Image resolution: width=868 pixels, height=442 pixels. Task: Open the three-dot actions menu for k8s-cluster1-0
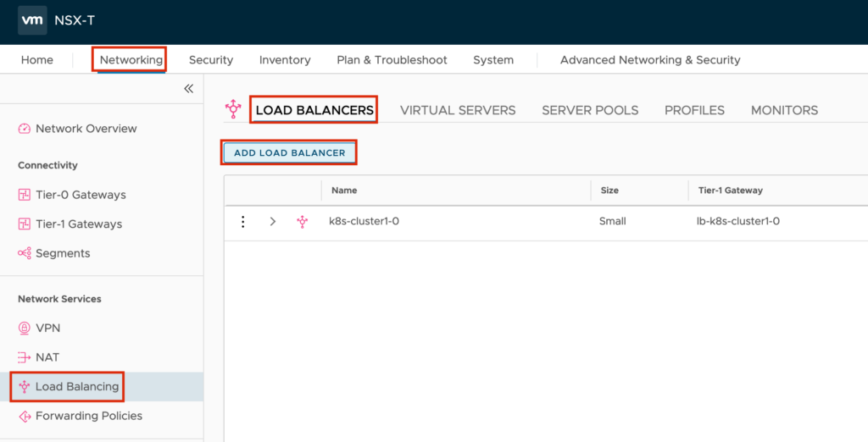point(243,222)
